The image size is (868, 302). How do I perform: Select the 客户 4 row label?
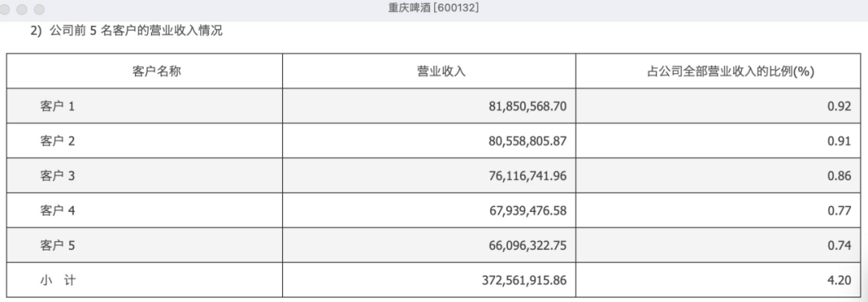pyautogui.click(x=57, y=210)
